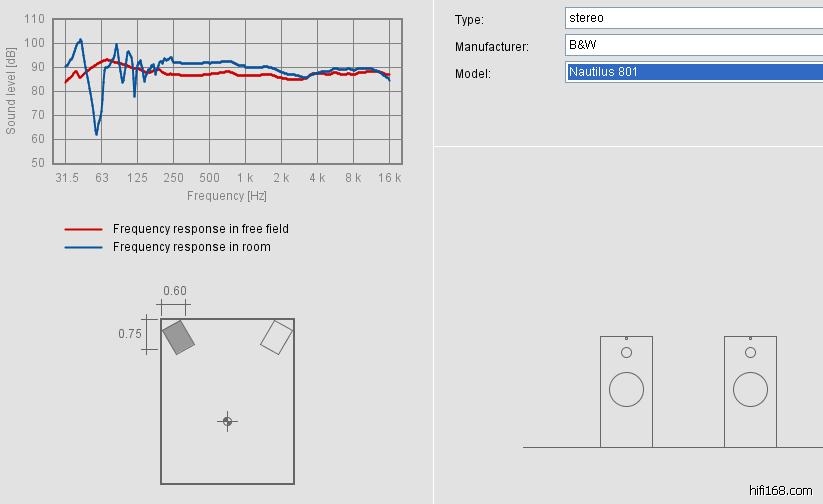Open the hifi168.com watermark link
The height and width of the screenshot is (504, 823).
[780, 490]
